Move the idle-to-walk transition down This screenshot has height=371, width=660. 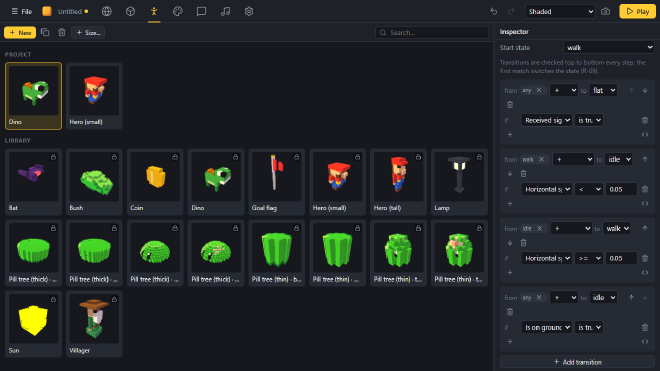click(510, 243)
